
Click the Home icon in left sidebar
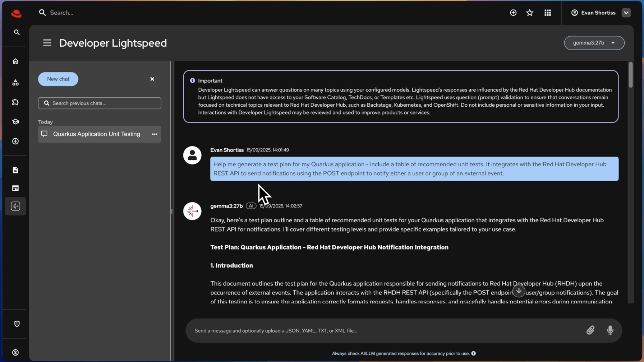15,61
